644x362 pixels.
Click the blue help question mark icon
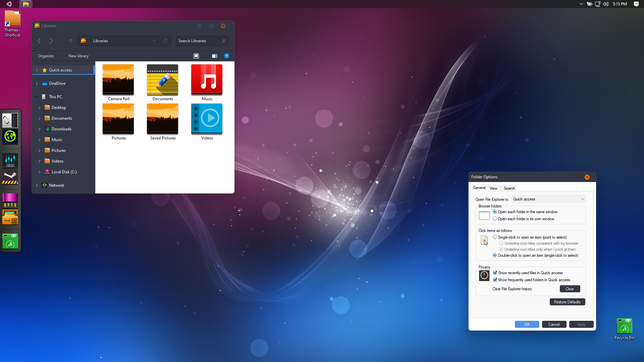tap(226, 56)
